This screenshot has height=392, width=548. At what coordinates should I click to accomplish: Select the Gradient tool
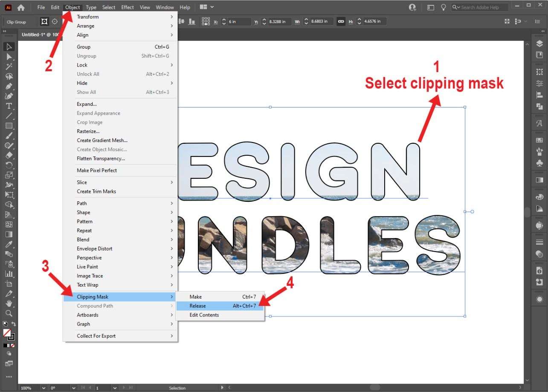9,234
